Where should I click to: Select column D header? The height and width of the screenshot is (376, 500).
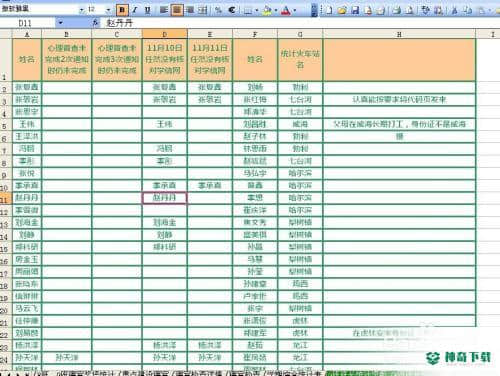[165, 34]
